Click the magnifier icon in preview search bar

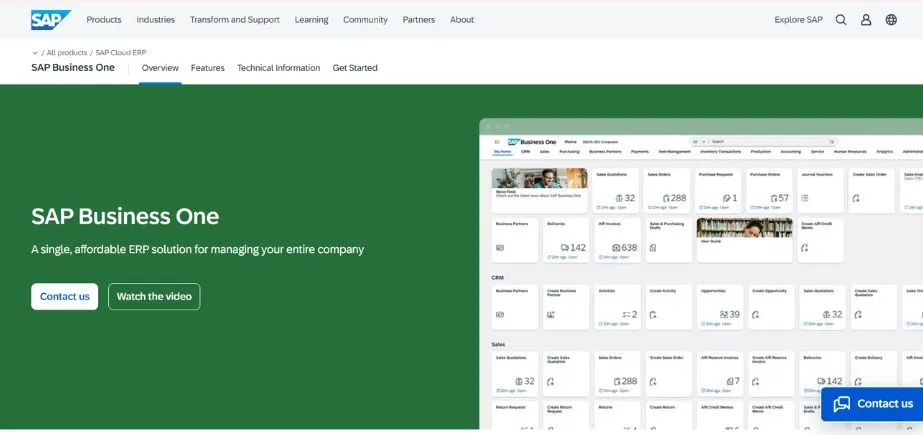tap(832, 142)
